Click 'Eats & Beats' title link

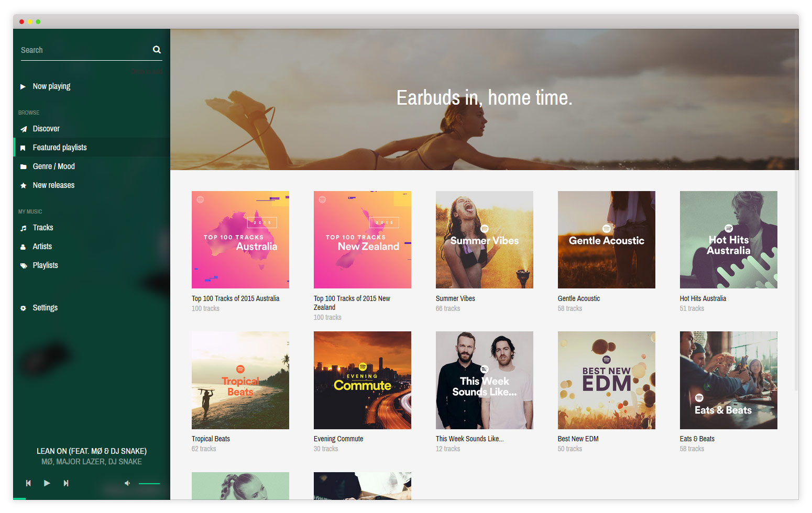click(x=697, y=439)
